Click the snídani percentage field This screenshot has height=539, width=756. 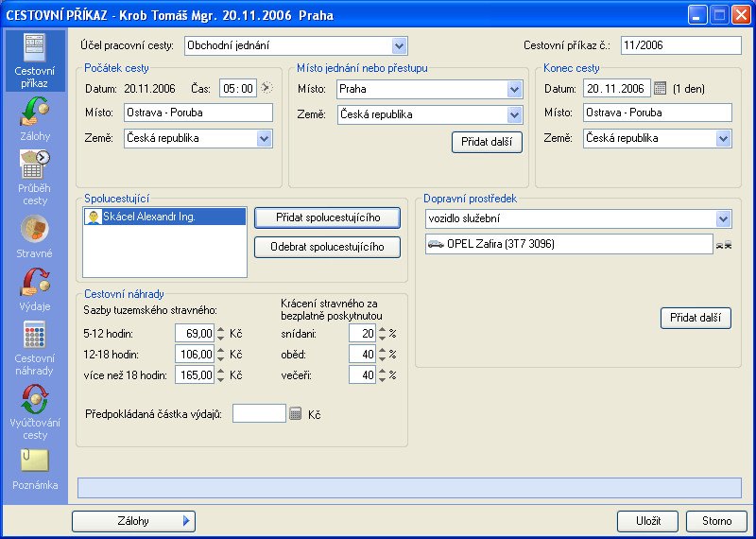[362, 334]
